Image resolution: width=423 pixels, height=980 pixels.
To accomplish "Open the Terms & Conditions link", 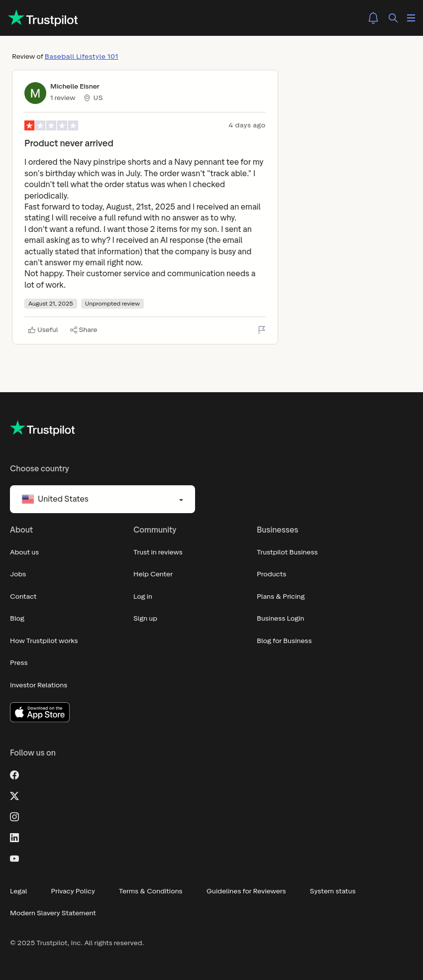I will (x=151, y=891).
